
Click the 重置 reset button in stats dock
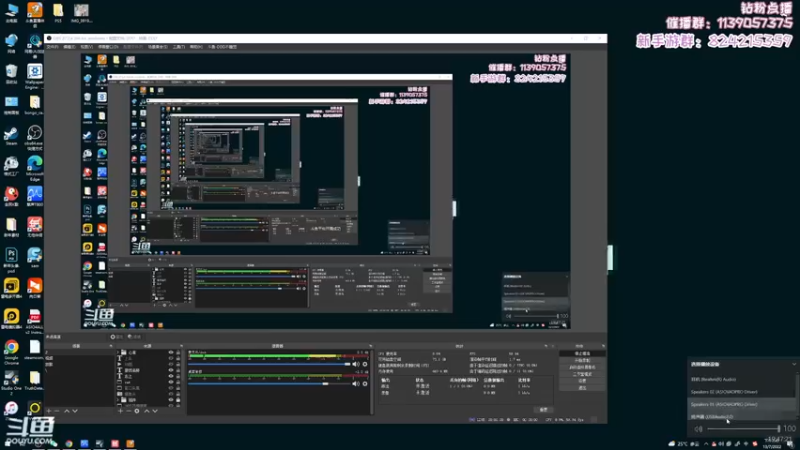tap(543, 410)
